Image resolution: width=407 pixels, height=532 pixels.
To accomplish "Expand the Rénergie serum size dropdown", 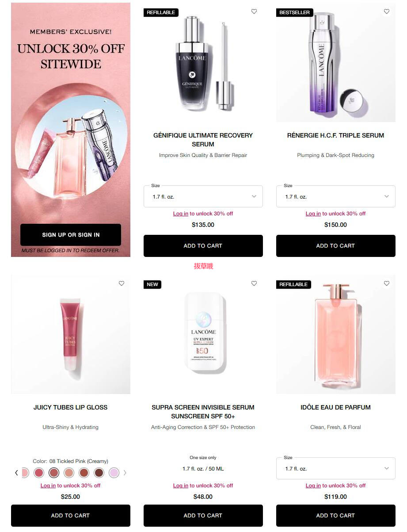I will [x=336, y=196].
